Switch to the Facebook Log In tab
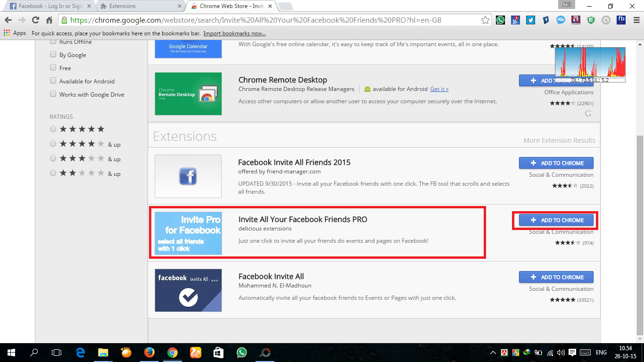 coord(49,6)
